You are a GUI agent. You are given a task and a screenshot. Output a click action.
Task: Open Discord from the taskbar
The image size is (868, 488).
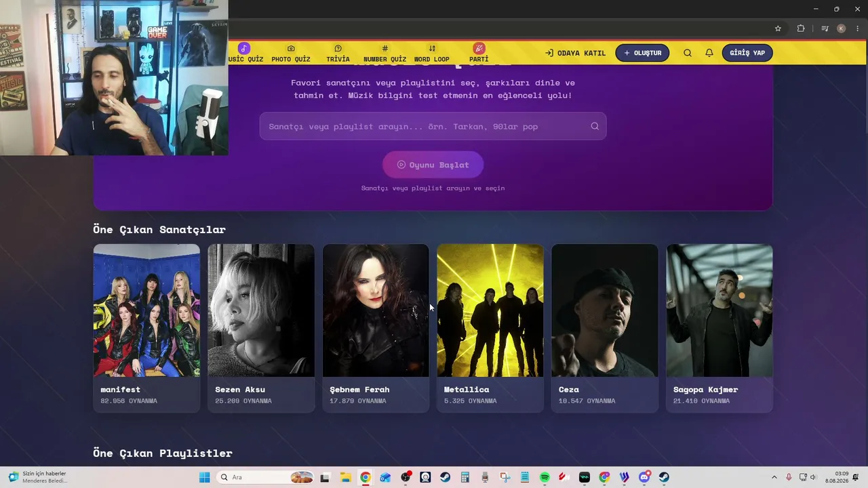click(x=644, y=477)
